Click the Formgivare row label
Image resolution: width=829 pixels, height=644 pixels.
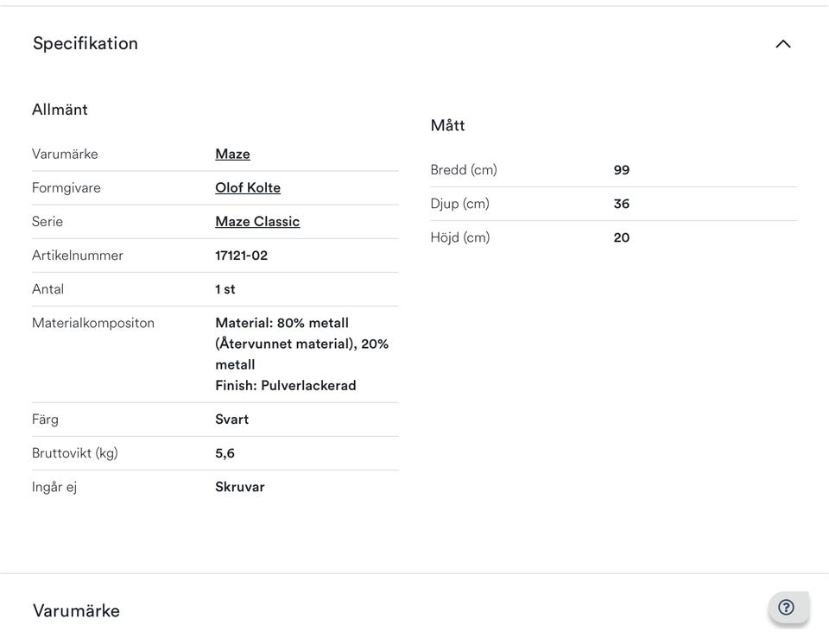tap(66, 187)
